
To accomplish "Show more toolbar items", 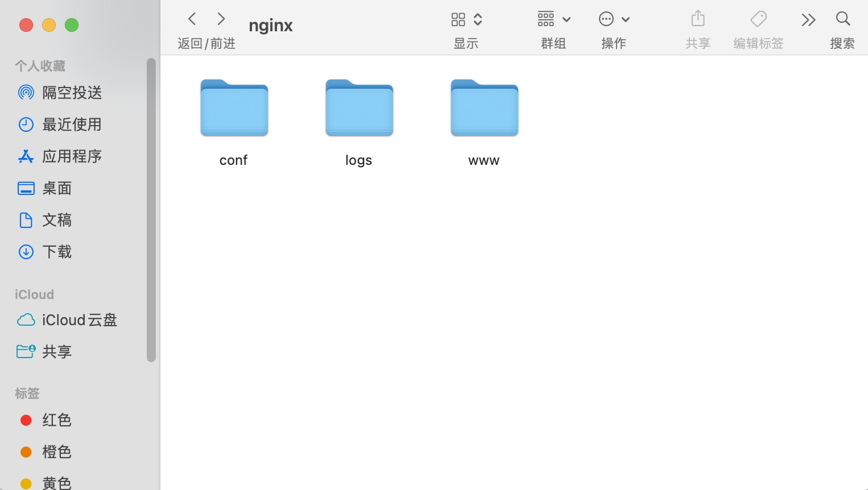I will coord(808,20).
